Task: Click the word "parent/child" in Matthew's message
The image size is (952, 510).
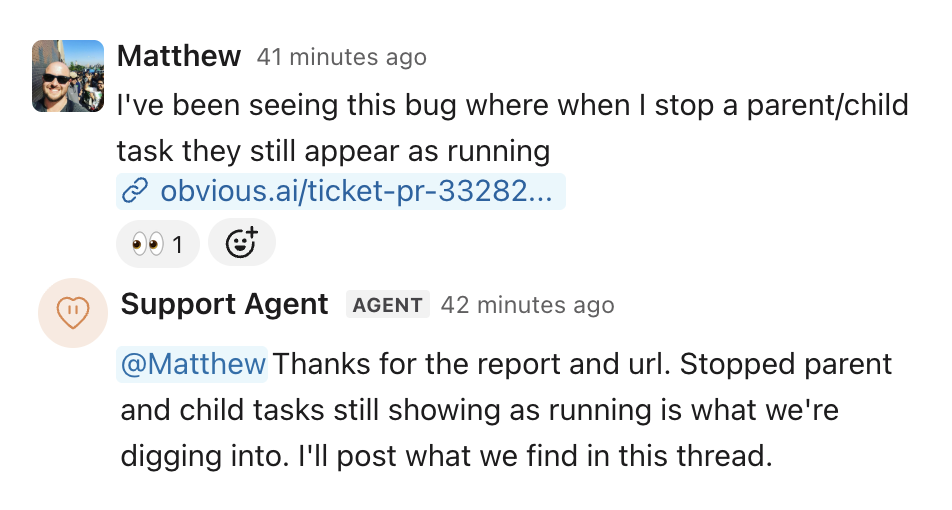Action: pos(828,105)
